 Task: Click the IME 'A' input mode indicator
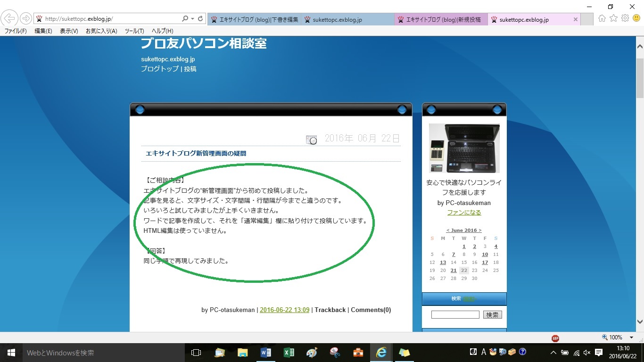[x=484, y=352]
